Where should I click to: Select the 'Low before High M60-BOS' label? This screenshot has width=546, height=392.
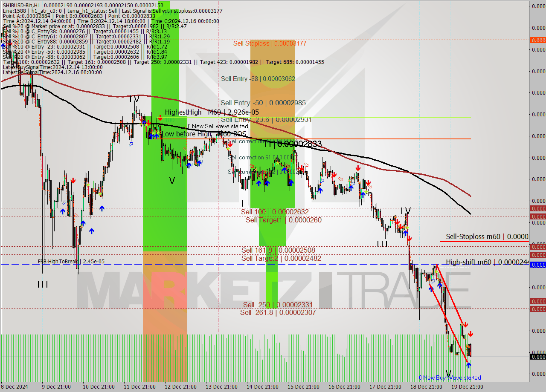tap(203, 134)
